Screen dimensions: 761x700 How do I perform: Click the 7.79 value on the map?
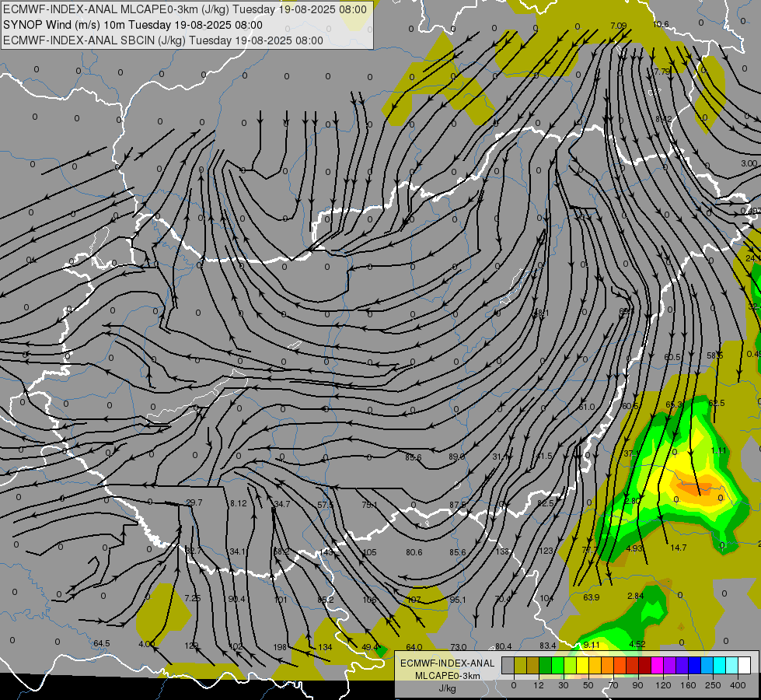662,72
